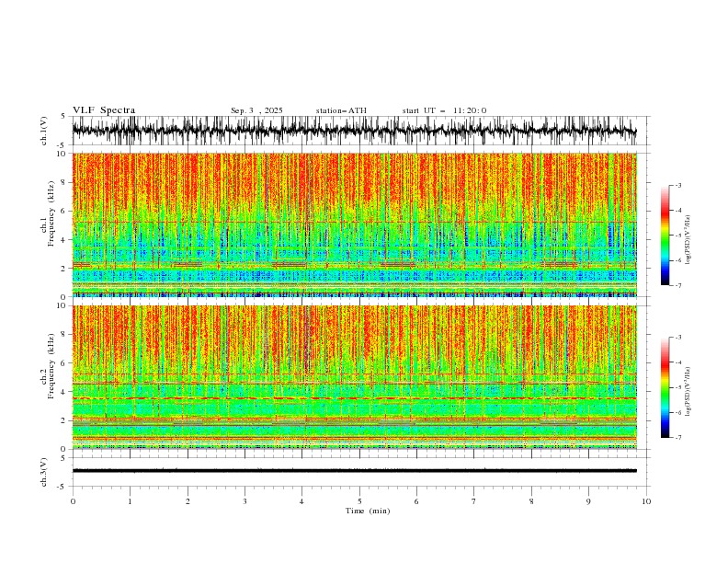This screenshot has height=563, width=728.
Task: Click the ch.2 frequency-axis tick "2"
Action: (64, 420)
